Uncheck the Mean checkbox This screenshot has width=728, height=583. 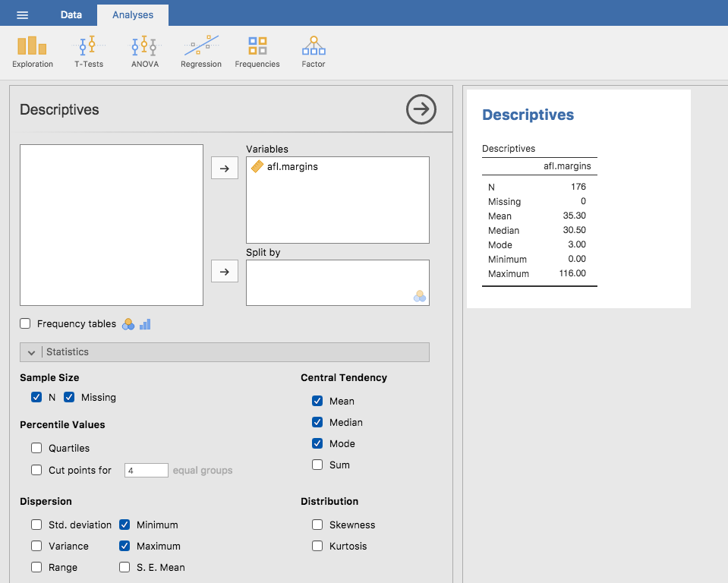point(317,401)
